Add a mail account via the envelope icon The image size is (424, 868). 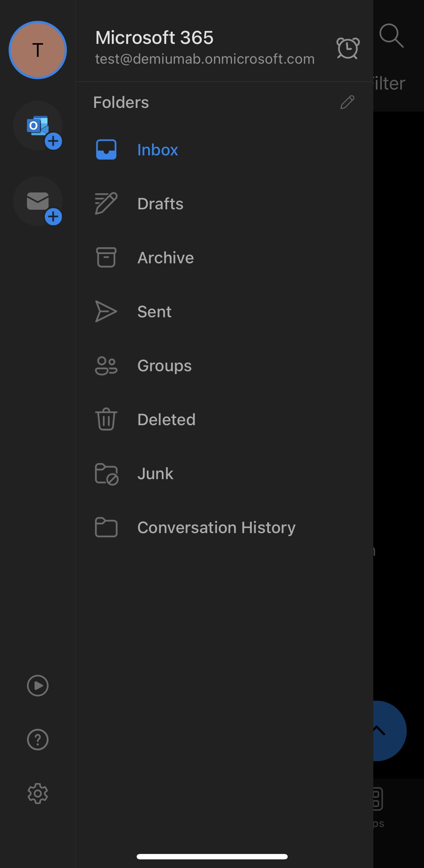pyautogui.click(x=38, y=201)
